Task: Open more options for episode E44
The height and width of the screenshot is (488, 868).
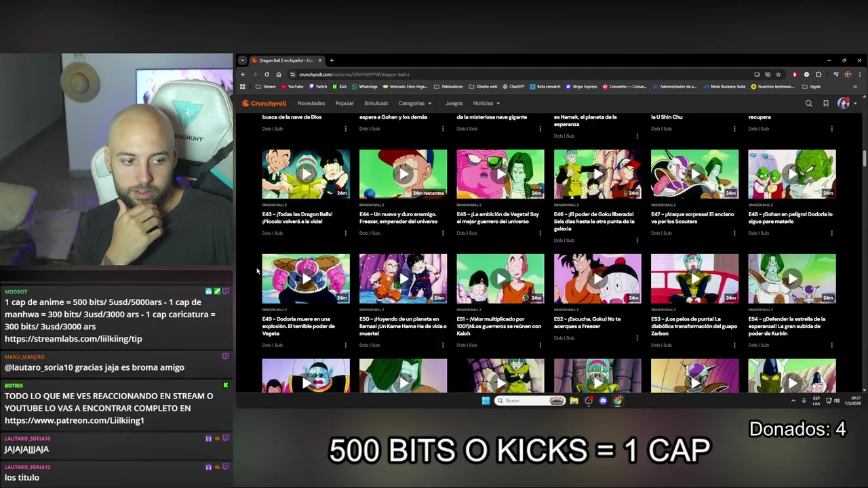Action: pos(443,233)
